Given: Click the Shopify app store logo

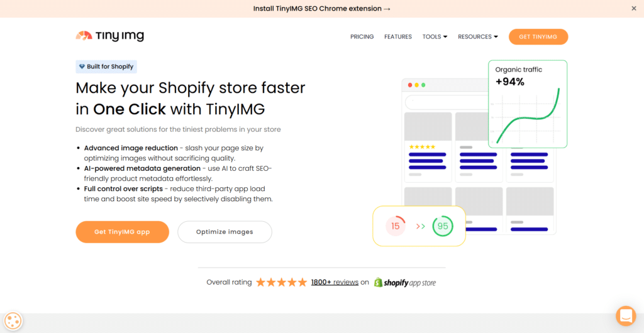Looking at the screenshot, I should tap(404, 283).
